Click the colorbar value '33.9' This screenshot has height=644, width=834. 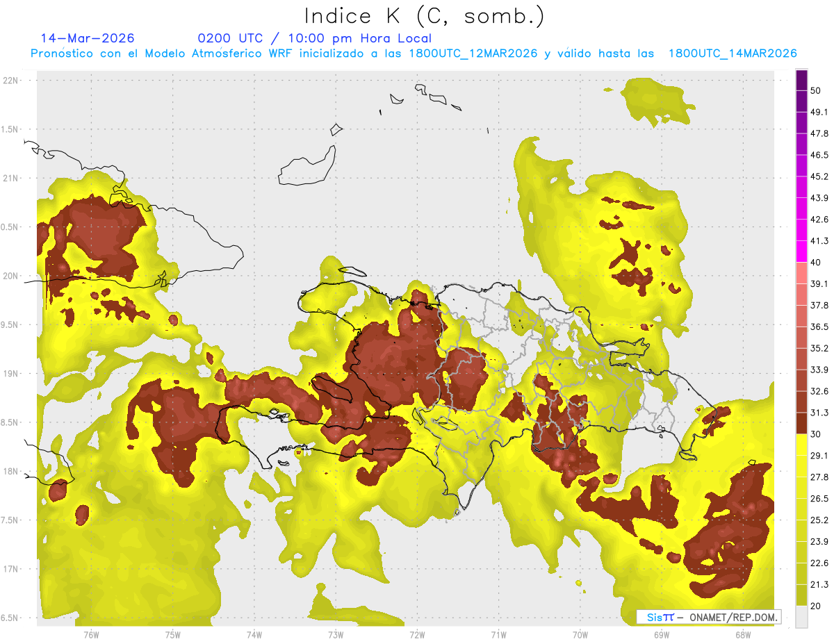coord(819,370)
